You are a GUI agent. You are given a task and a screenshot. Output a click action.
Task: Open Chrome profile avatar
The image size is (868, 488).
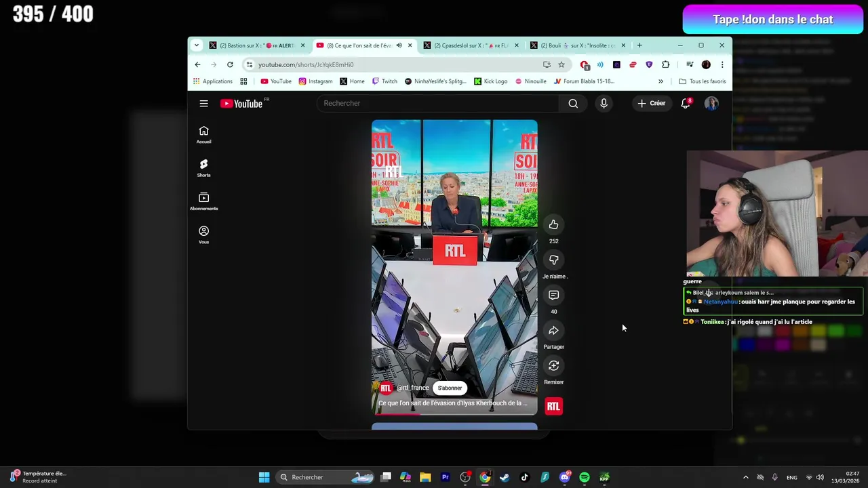click(706, 64)
